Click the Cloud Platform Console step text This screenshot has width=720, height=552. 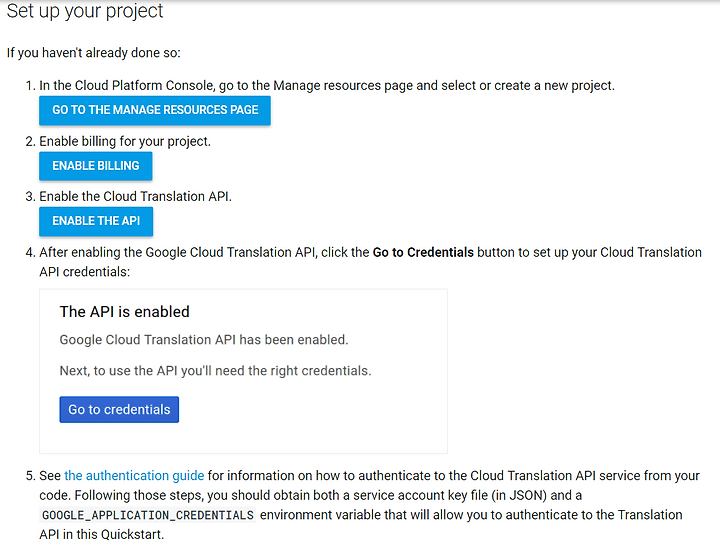coord(327,85)
